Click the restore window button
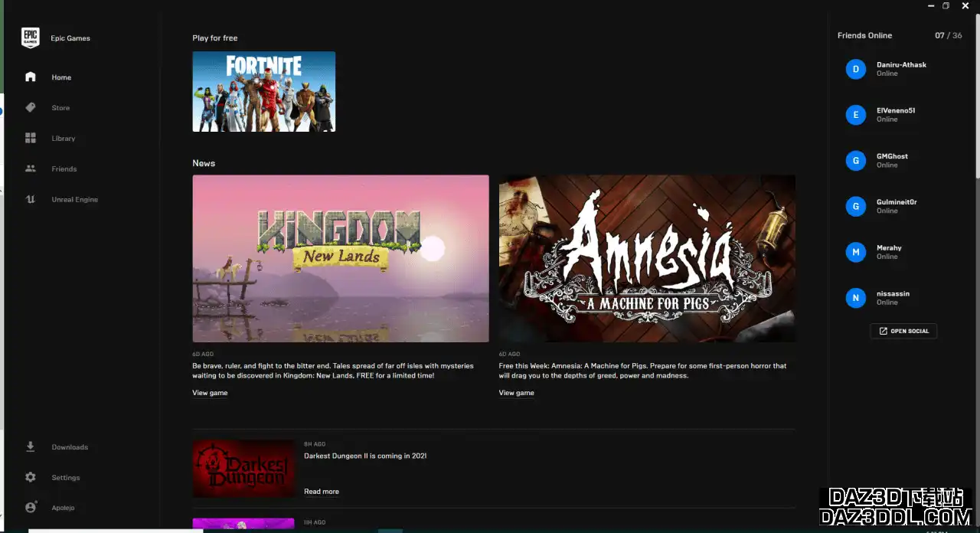This screenshot has height=533, width=980. pyautogui.click(x=946, y=5)
